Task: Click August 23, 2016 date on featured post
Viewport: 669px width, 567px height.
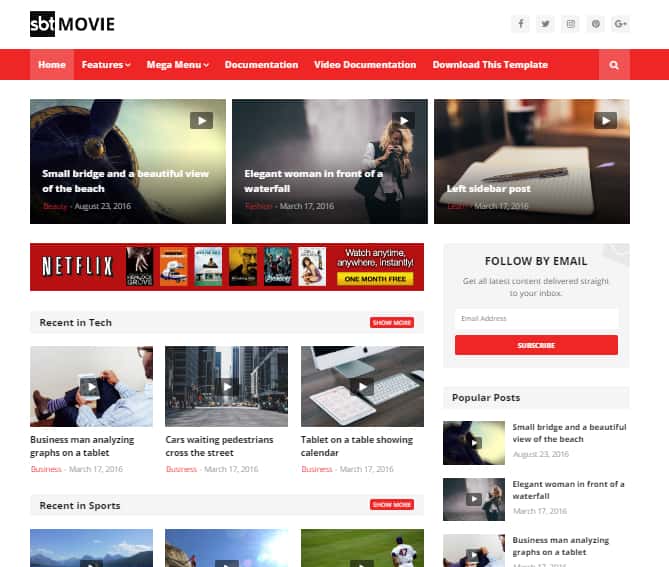Action: [103, 206]
